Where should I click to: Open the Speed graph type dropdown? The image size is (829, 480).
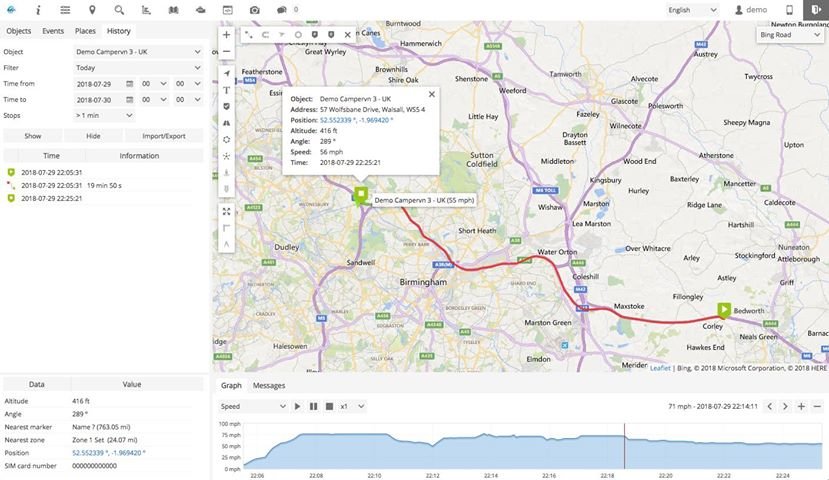click(252, 406)
